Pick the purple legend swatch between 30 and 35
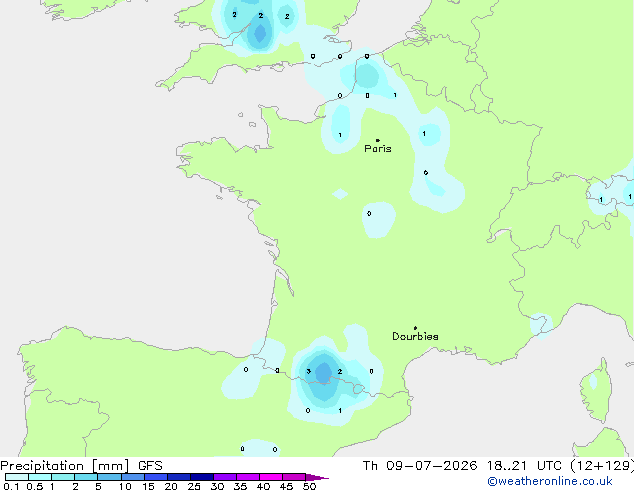Image resolution: width=634 pixels, height=490 pixels. (x=225, y=477)
